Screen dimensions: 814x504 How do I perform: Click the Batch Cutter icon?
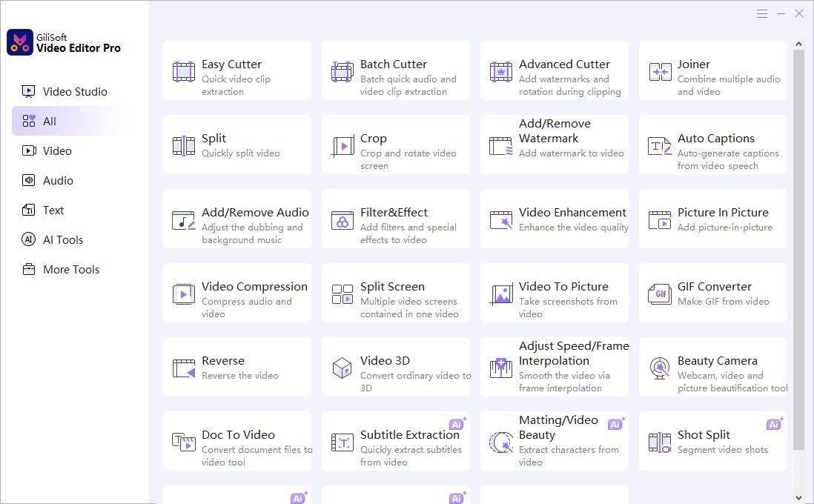342,72
